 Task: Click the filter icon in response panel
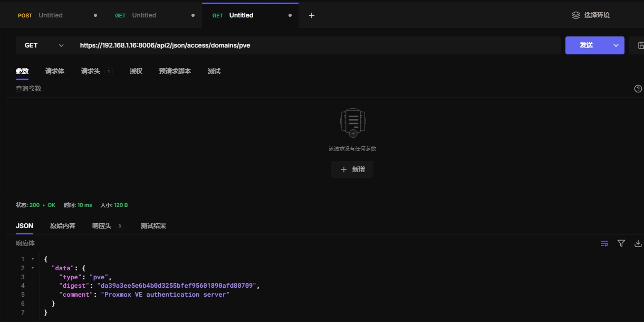click(621, 243)
